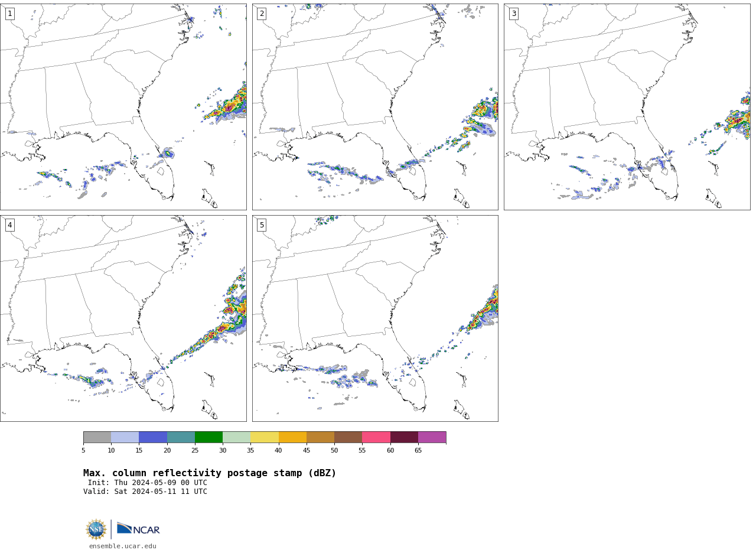Click the colorbar tick label 40
Screen dimensions: 756x553
279,451
